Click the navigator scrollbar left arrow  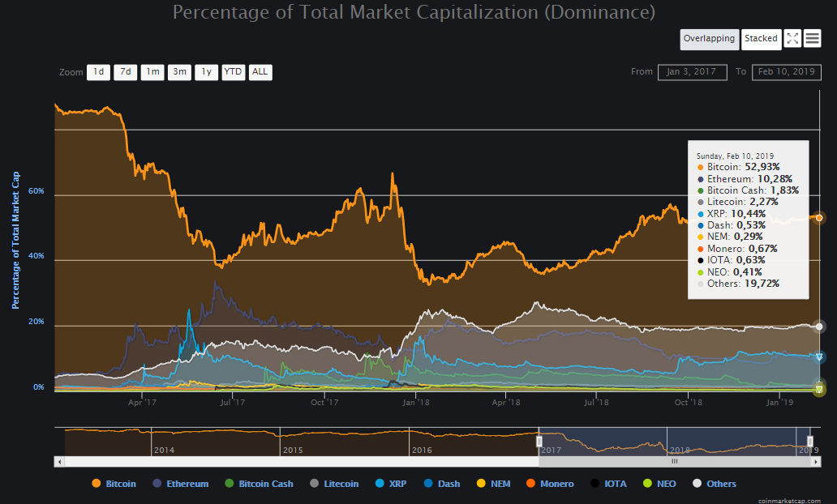[x=58, y=461]
